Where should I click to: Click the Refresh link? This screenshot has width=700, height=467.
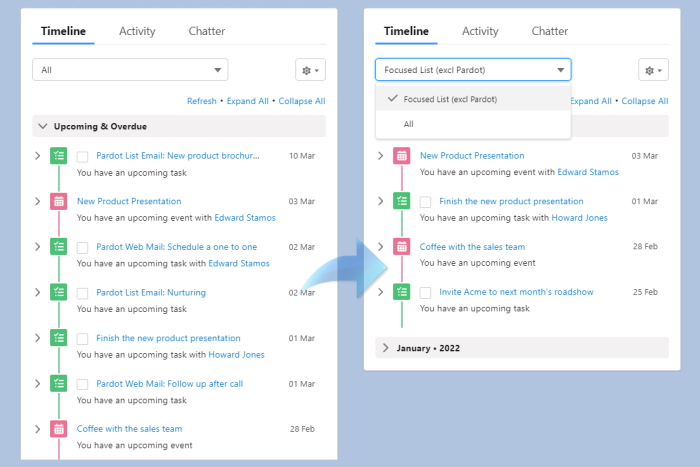(x=201, y=101)
